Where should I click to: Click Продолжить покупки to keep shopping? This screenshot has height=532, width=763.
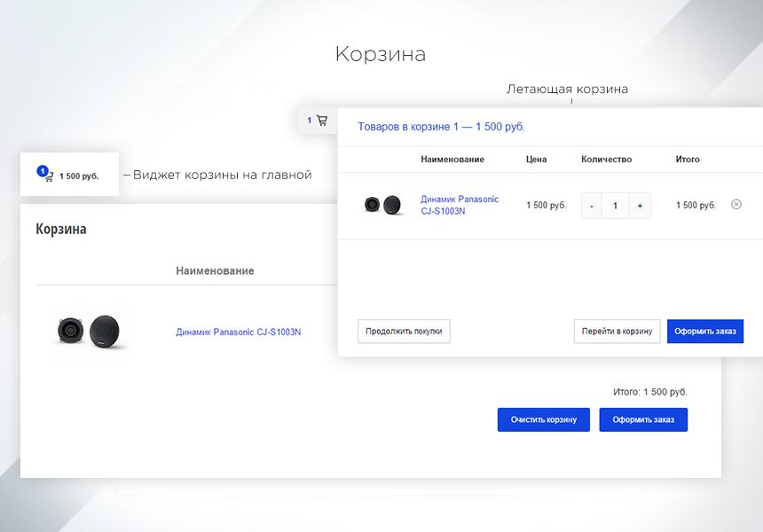[x=404, y=331]
